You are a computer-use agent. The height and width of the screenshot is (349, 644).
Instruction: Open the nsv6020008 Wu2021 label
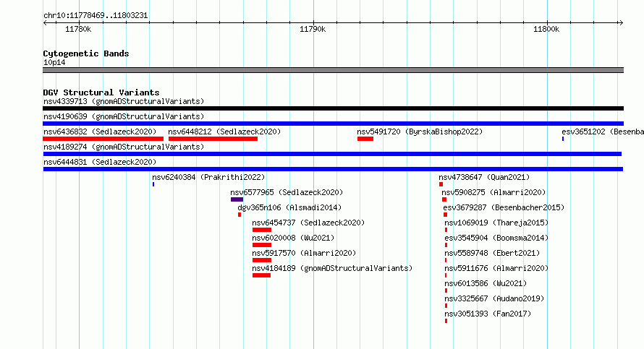click(x=293, y=238)
